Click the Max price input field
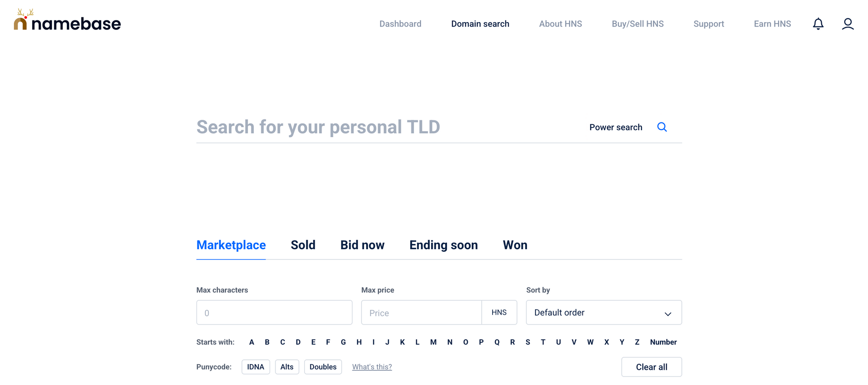 (x=421, y=313)
